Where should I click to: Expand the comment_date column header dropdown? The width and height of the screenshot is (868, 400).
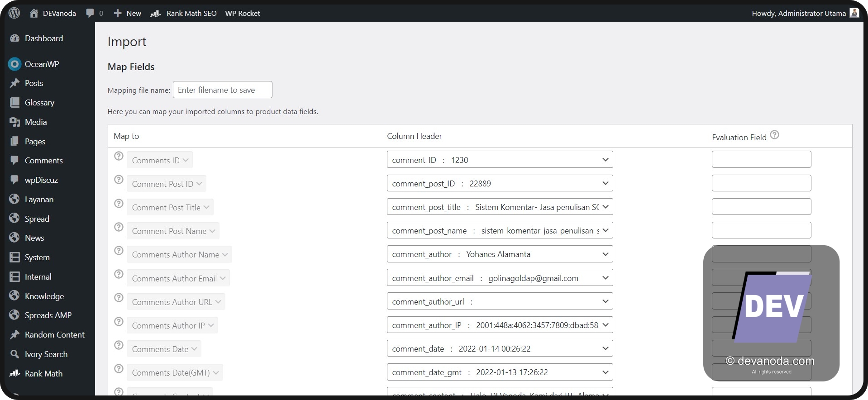(x=500, y=348)
